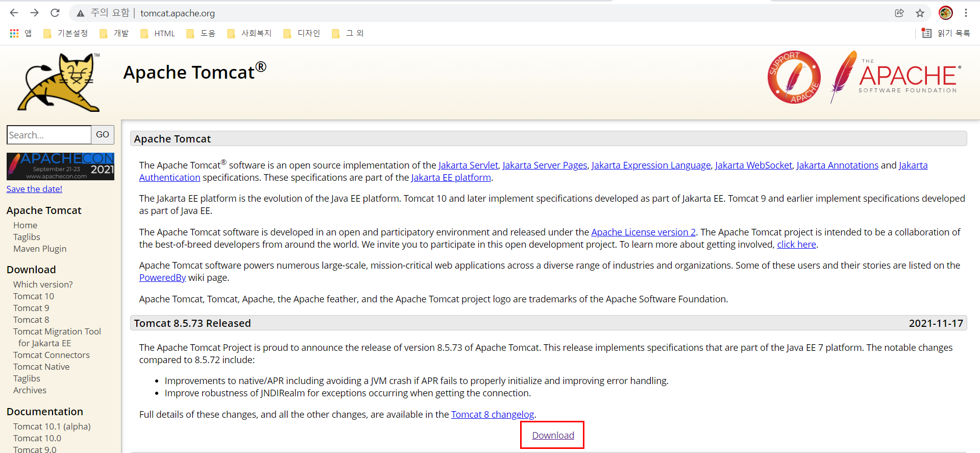980x453 pixels.
Task: Go forward with the browser arrow
Action: (x=34, y=13)
